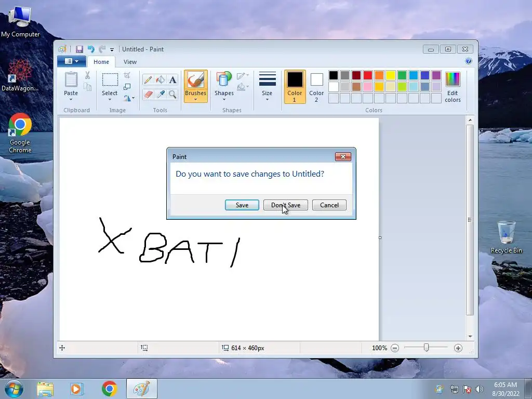Image resolution: width=532 pixels, height=399 pixels.
Task: Click the Select rectangle icon
Action: coord(110,79)
